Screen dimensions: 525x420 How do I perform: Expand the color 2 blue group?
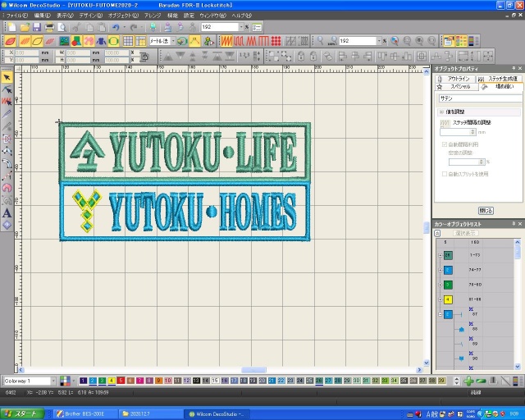pos(441,270)
